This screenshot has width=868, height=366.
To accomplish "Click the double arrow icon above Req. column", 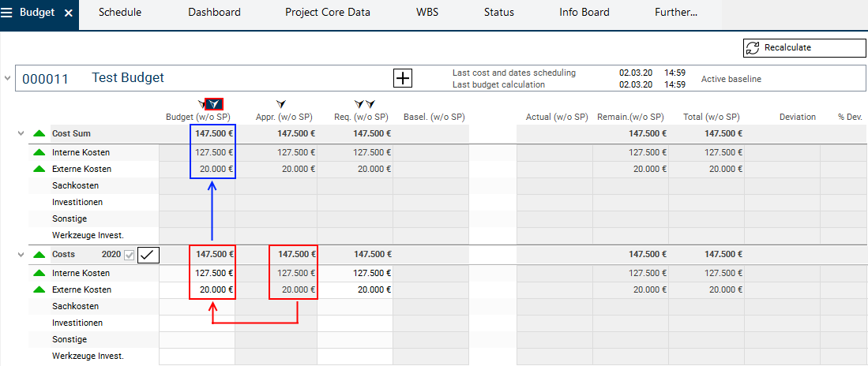I will (364, 104).
